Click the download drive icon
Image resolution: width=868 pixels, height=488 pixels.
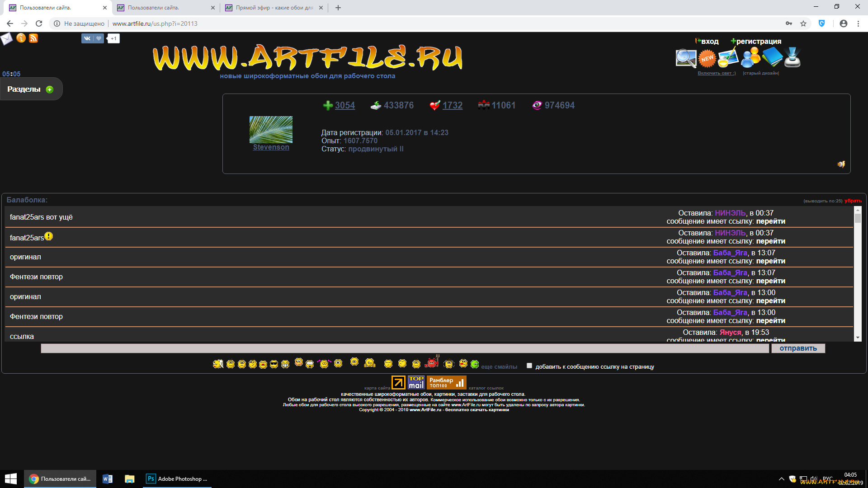pos(793,58)
